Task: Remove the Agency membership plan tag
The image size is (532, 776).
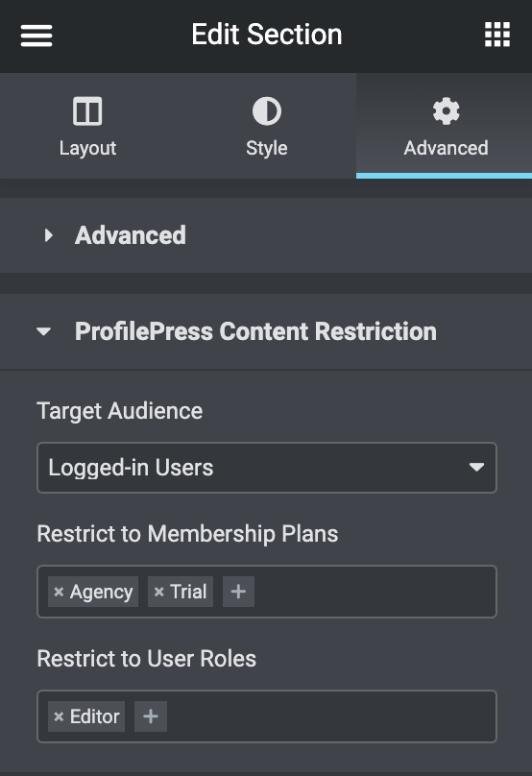Action: tap(59, 592)
